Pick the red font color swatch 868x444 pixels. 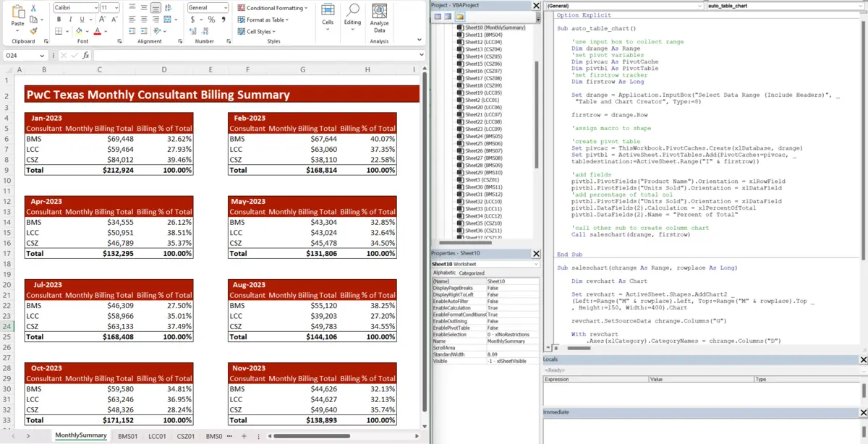tap(98, 32)
